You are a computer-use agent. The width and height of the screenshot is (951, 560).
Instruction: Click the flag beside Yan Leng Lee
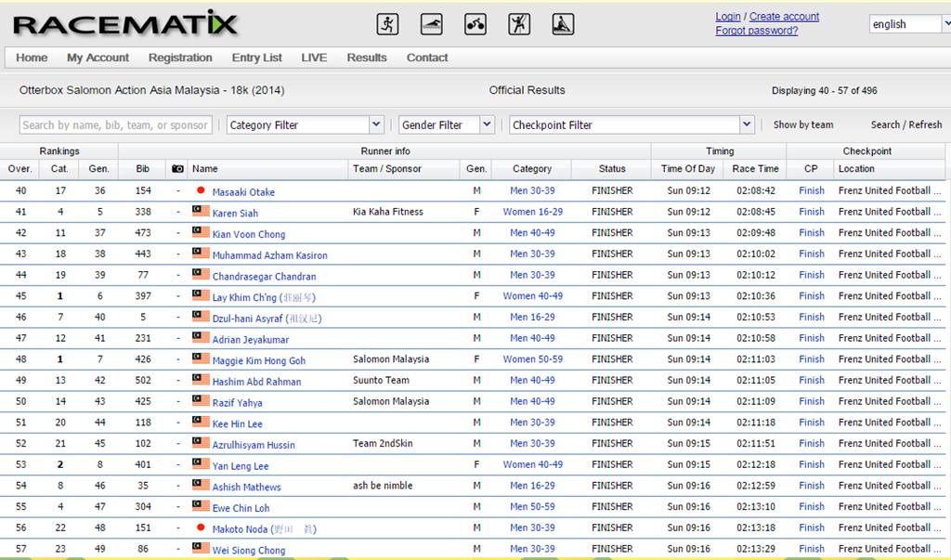[x=201, y=462]
